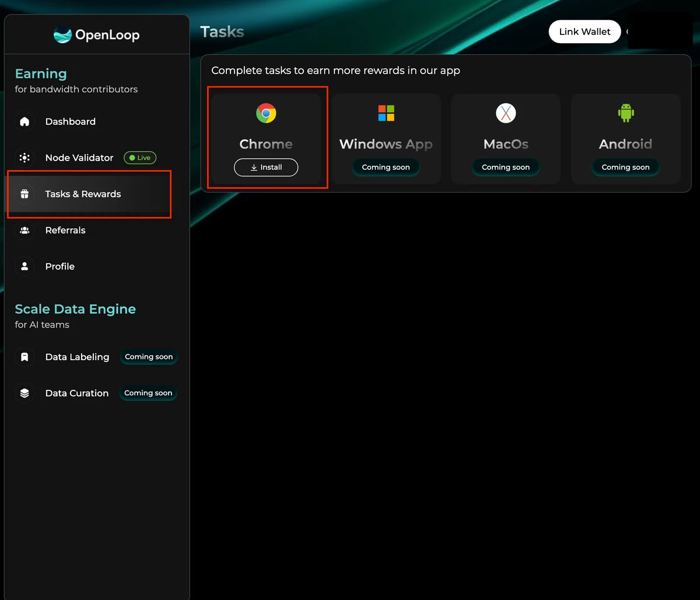Click the Profile person icon
The image size is (700, 600).
(x=24, y=266)
